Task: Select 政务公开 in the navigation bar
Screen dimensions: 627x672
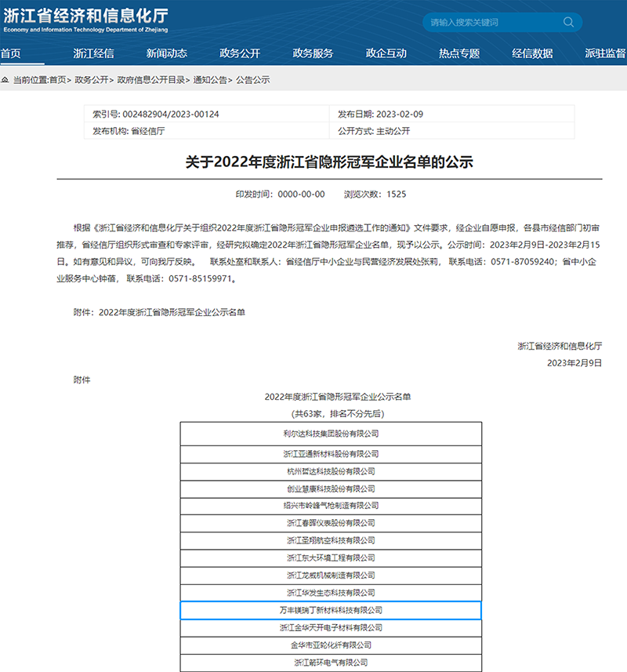Action: coord(240,53)
